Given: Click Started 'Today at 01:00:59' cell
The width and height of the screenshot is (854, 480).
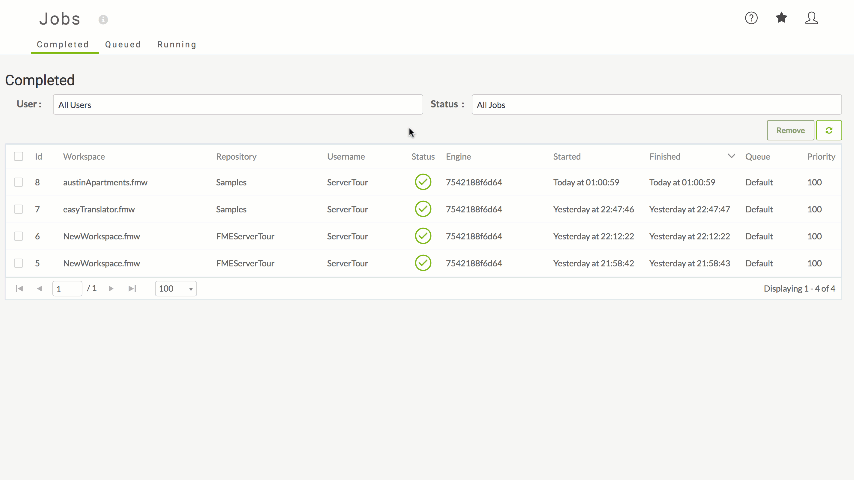Looking at the screenshot, I should (586, 182).
